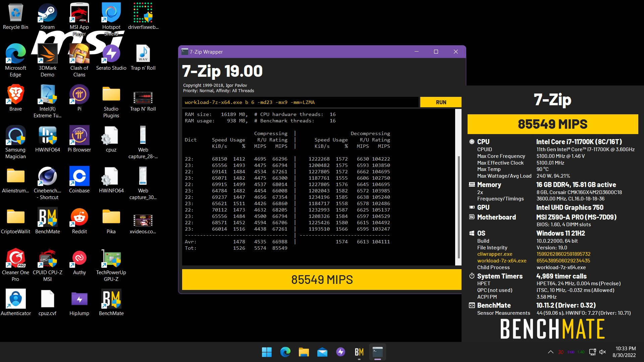Select the cpuz.cvf file

coord(47,302)
